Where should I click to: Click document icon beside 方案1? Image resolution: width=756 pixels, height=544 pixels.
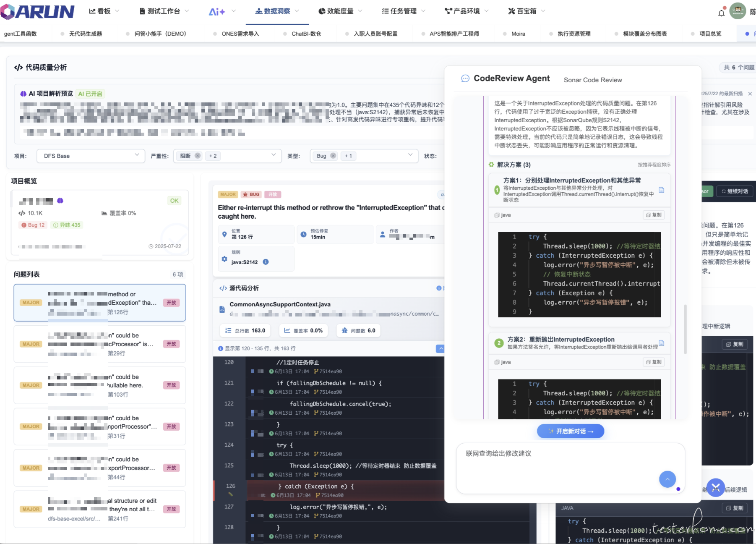(662, 190)
